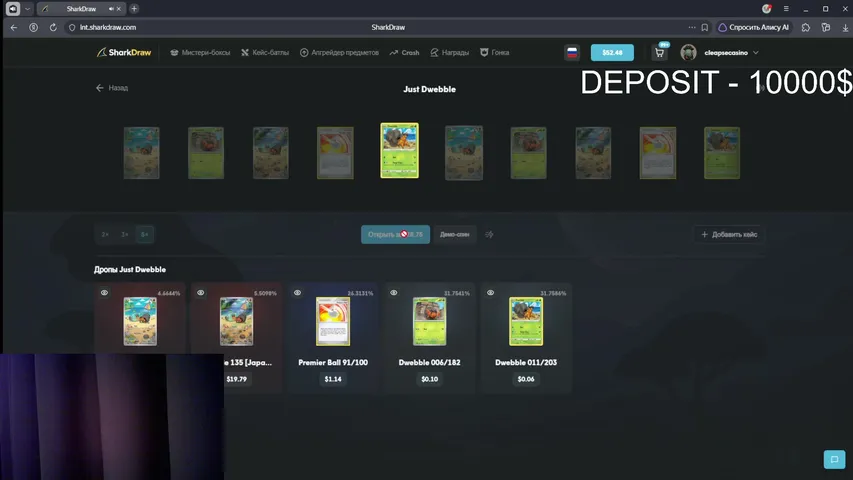
Task: Open the browser collections icon
Action: coord(826,27)
